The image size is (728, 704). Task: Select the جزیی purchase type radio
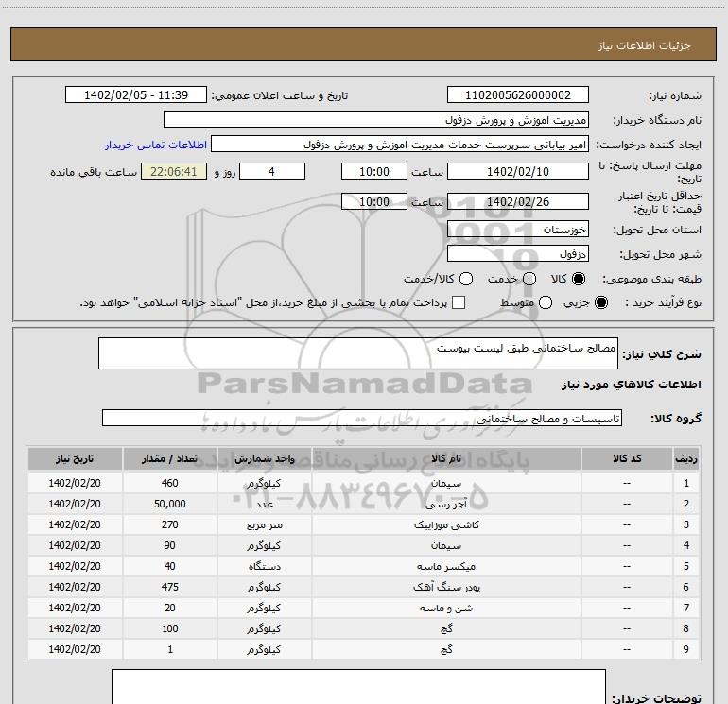point(600,302)
